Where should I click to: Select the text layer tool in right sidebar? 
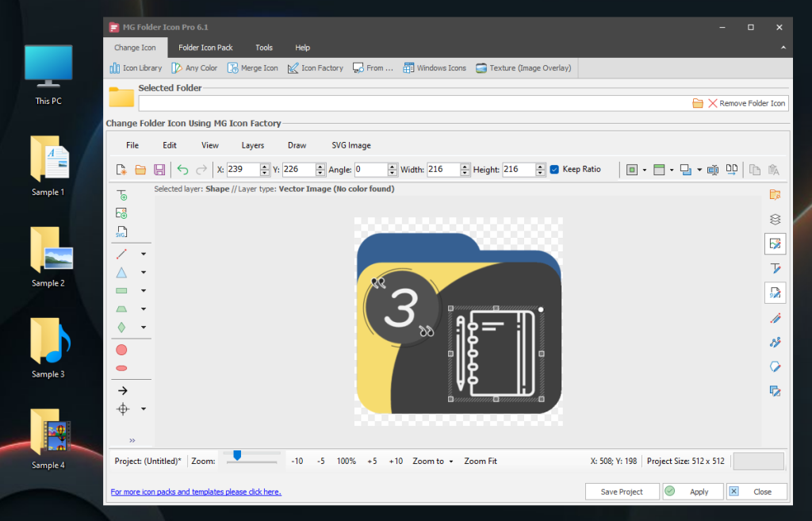(776, 268)
